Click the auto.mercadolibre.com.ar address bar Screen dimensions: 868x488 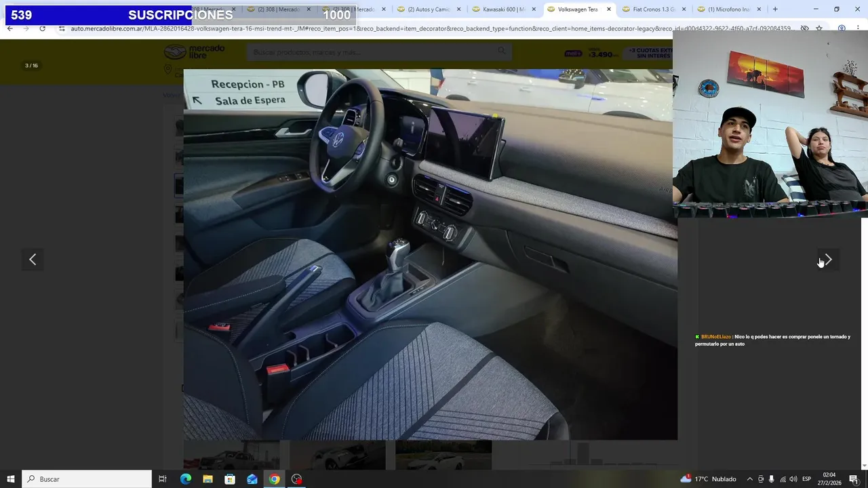(x=431, y=28)
